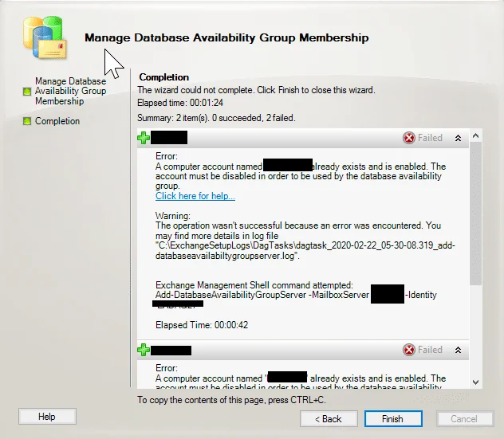Click the "Elapsed time: 00:01:24" text
504x439 pixels.
tap(180, 103)
